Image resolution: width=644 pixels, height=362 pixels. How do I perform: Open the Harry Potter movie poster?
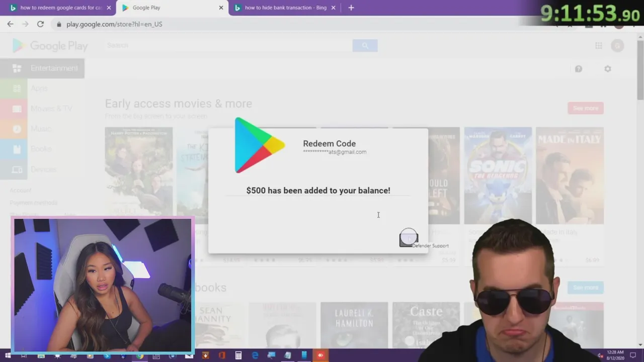[139, 175]
